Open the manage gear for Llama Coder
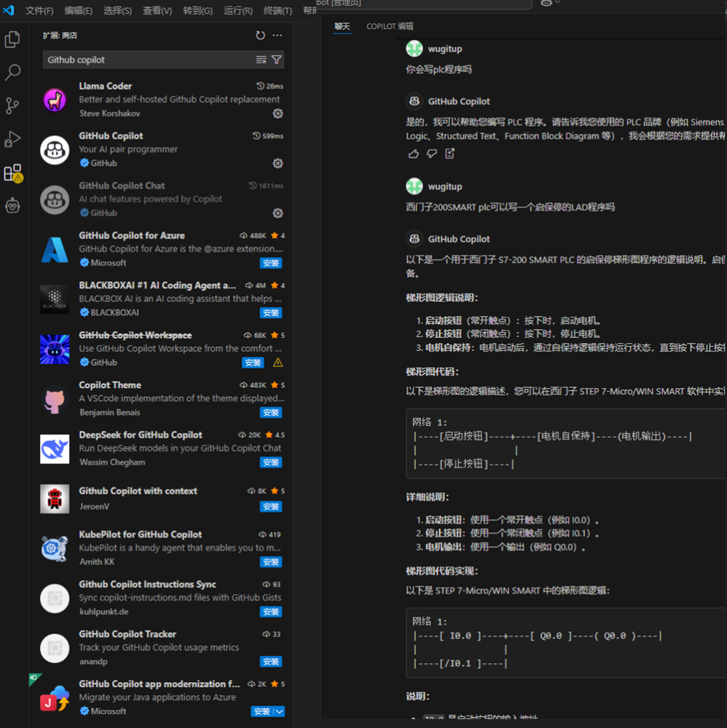The image size is (727, 728). pos(278,114)
